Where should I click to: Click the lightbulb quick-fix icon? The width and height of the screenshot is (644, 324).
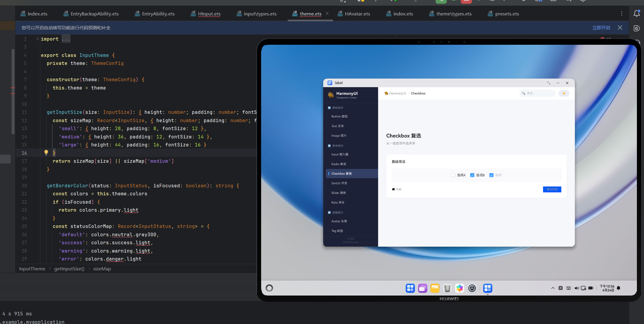[46, 153]
